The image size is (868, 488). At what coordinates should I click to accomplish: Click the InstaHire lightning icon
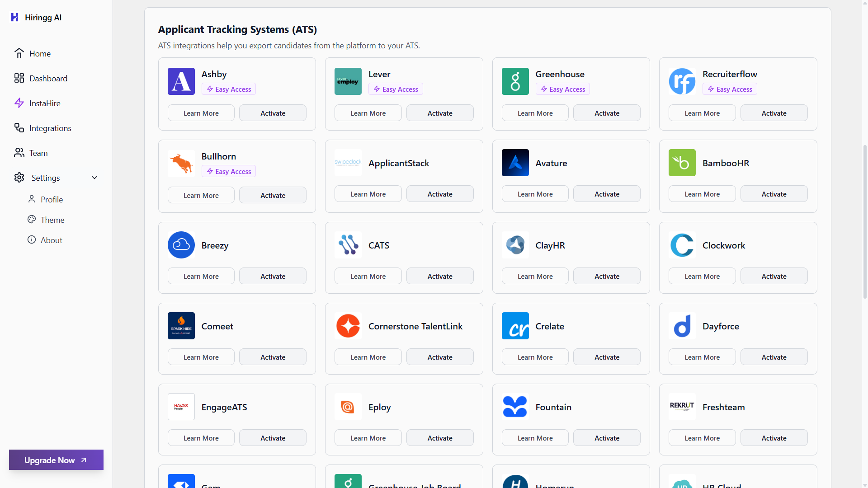click(19, 103)
